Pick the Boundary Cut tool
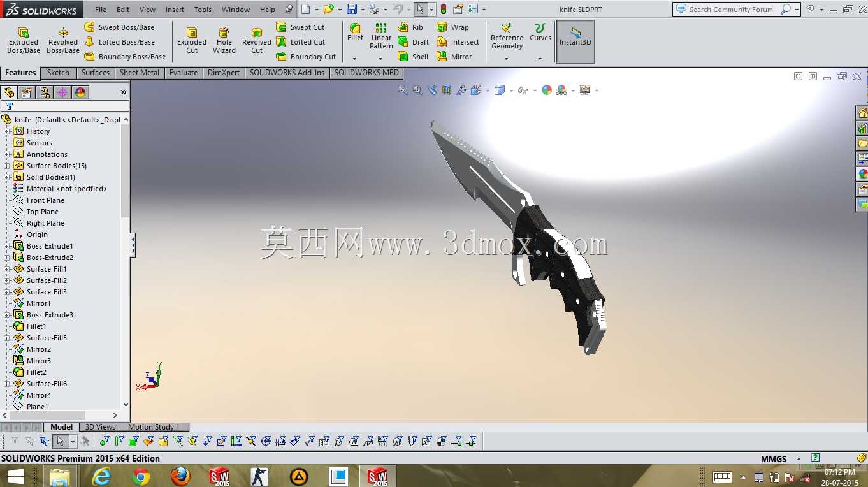 [306, 57]
